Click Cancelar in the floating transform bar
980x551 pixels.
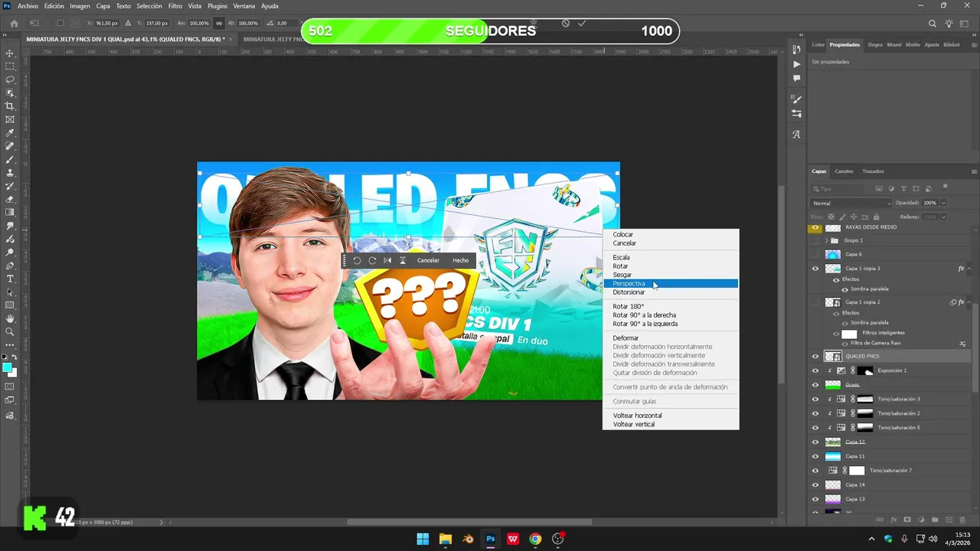pyautogui.click(x=428, y=260)
